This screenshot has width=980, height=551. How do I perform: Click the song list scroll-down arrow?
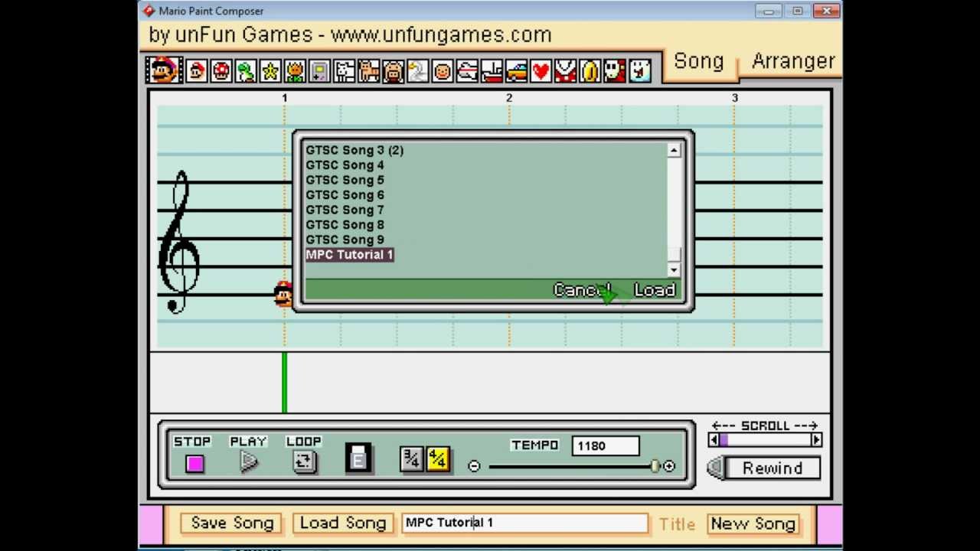(673, 269)
